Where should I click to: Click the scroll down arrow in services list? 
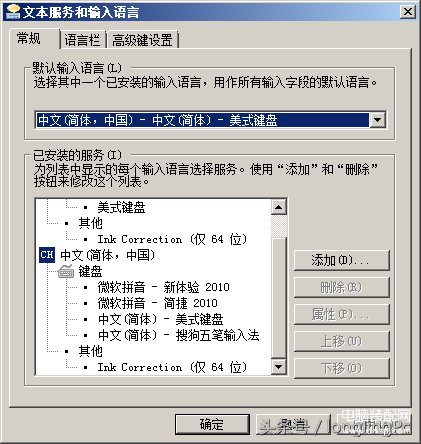tap(279, 367)
